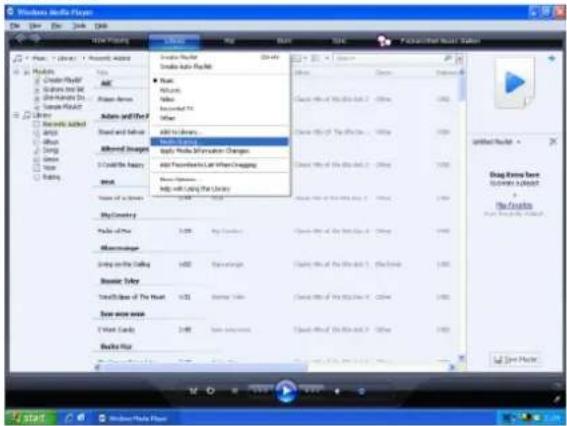
Task: Click the Stop button
Action: tap(235, 391)
